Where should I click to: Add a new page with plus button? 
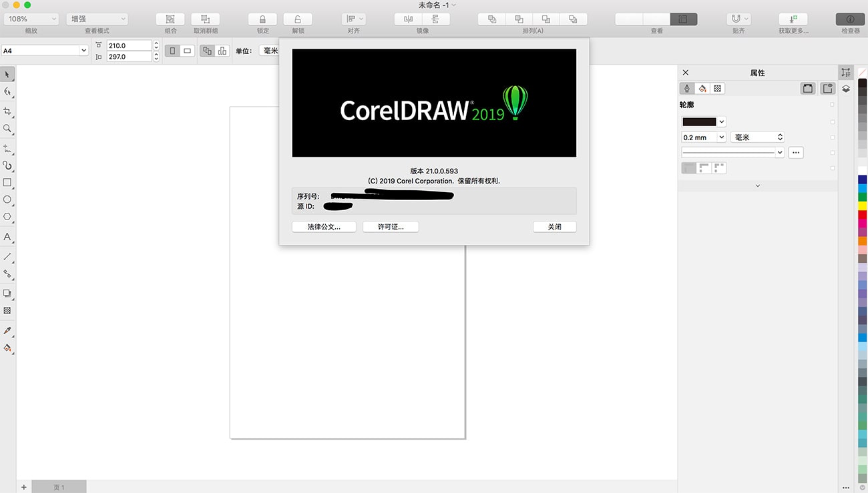pyautogui.click(x=24, y=487)
